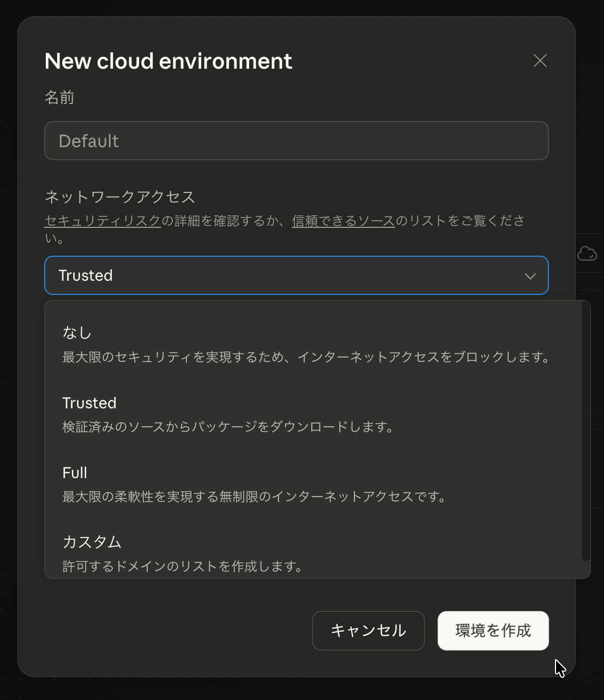The image size is (604, 700).
Task: Click the 名前 input showing Default
Action: [x=296, y=141]
